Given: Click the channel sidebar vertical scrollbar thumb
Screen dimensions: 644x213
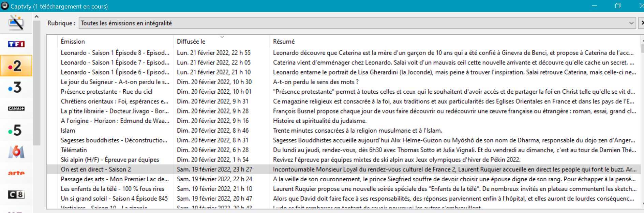Looking at the screenshot, I should (x=36, y=83).
